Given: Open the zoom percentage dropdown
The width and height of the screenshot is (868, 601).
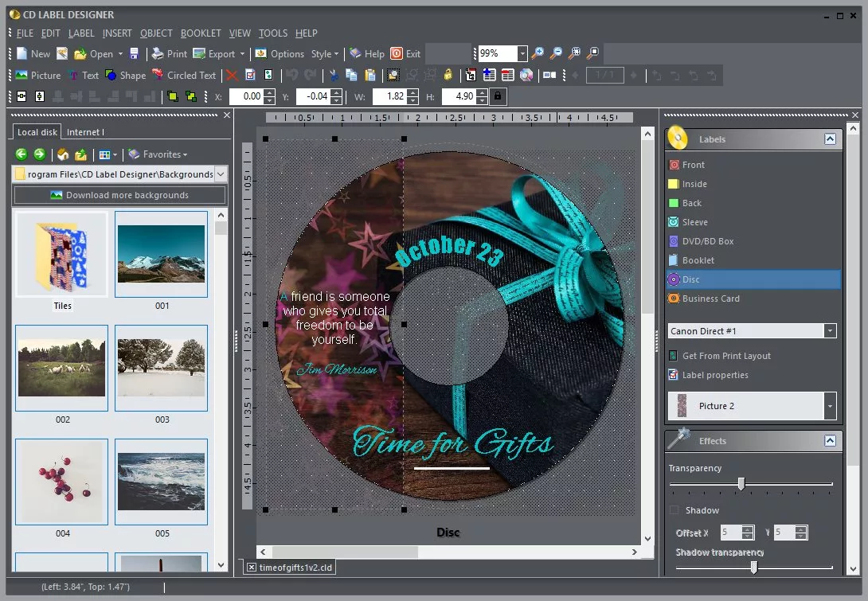Looking at the screenshot, I should [x=522, y=53].
